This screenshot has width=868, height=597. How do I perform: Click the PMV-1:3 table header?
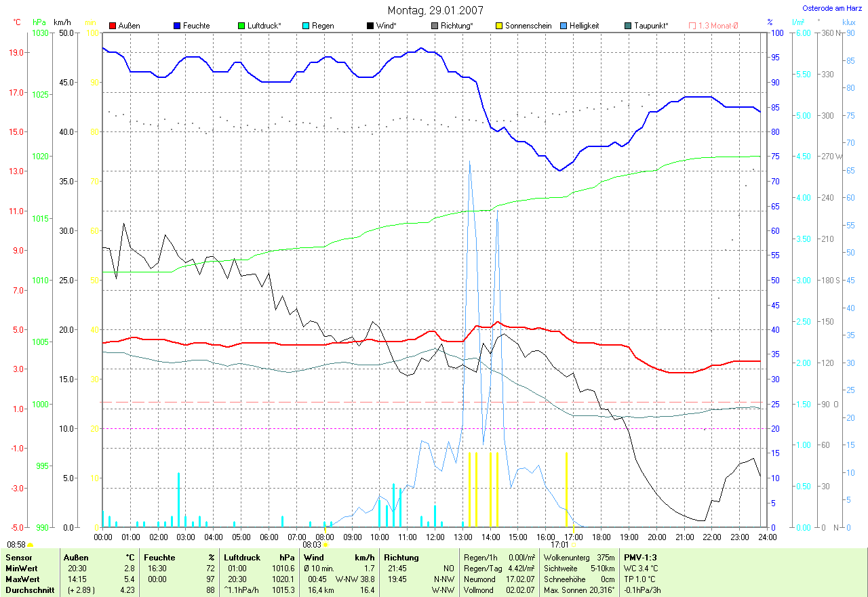point(640,558)
